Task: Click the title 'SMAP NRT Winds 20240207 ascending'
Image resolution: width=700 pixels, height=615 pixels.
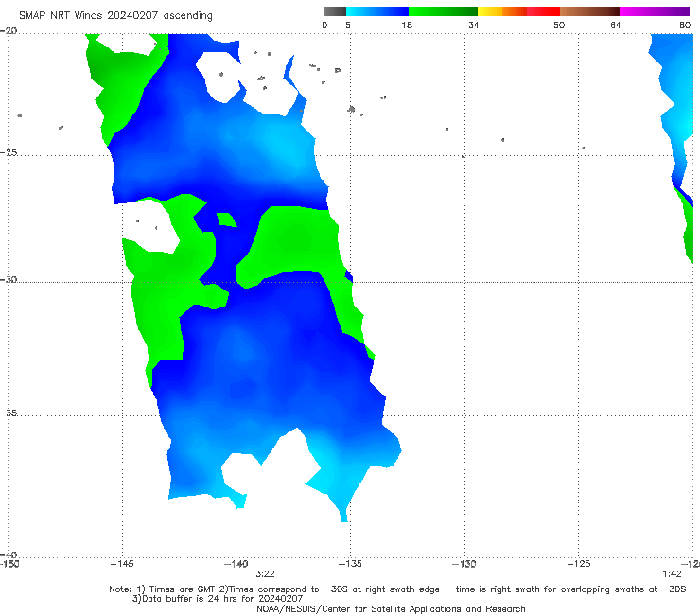Action: 115,15
